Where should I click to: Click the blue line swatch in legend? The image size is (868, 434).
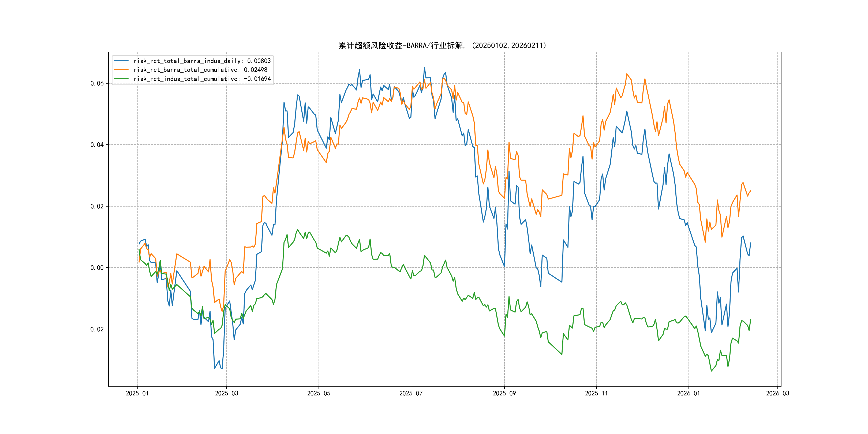tap(121, 61)
